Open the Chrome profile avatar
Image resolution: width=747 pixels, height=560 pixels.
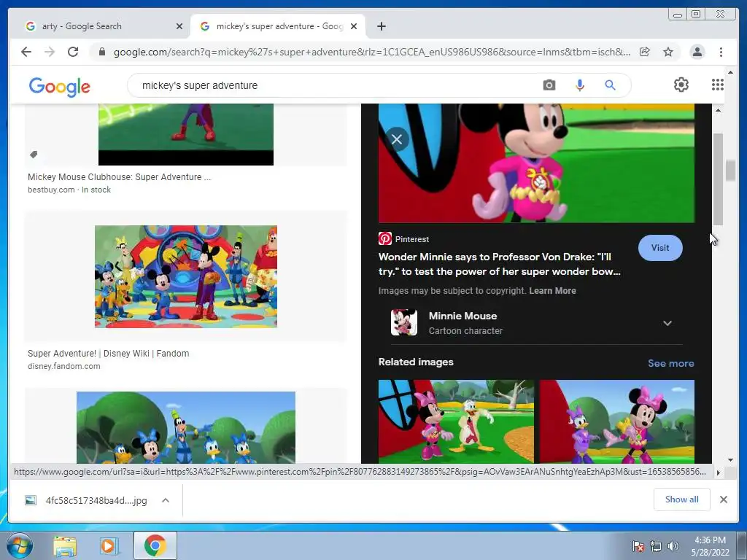pos(697,52)
